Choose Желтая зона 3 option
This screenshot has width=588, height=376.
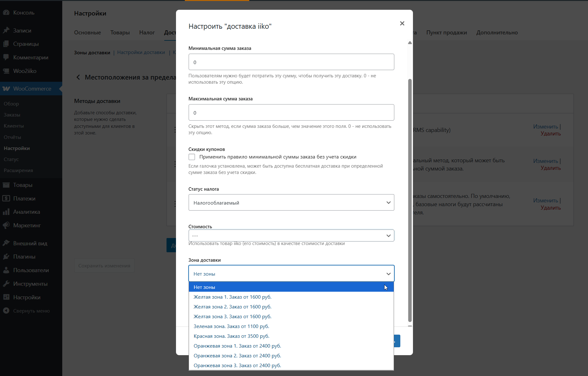(291, 316)
